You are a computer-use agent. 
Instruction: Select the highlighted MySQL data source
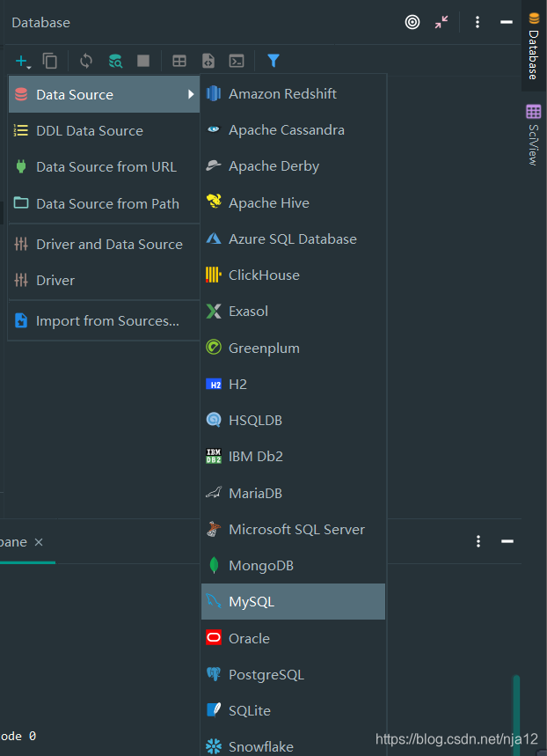(x=293, y=601)
